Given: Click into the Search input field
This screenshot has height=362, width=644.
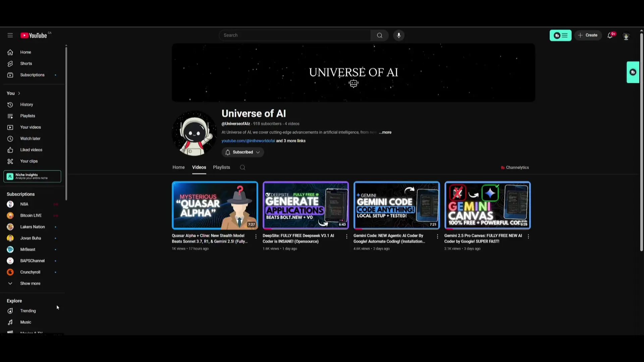Looking at the screenshot, I should coord(295,35).
